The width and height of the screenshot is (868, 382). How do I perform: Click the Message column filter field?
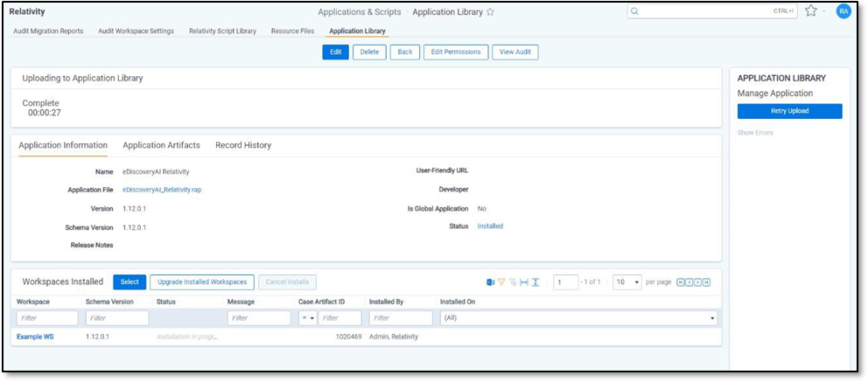click(259, 318)
